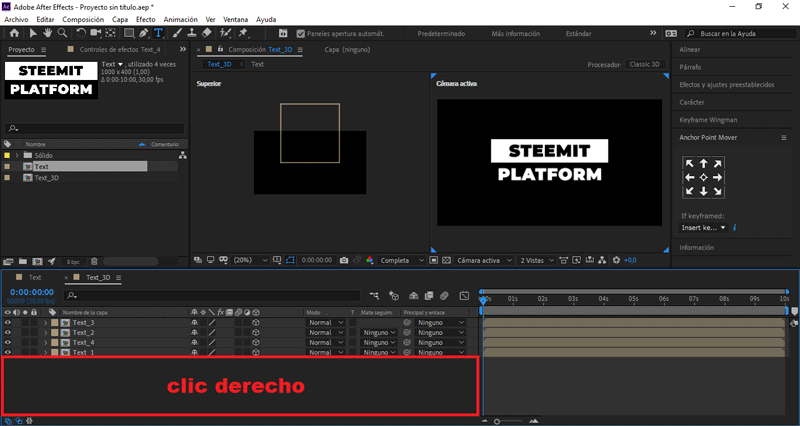Select the Pen tool

tap(143, 32)
